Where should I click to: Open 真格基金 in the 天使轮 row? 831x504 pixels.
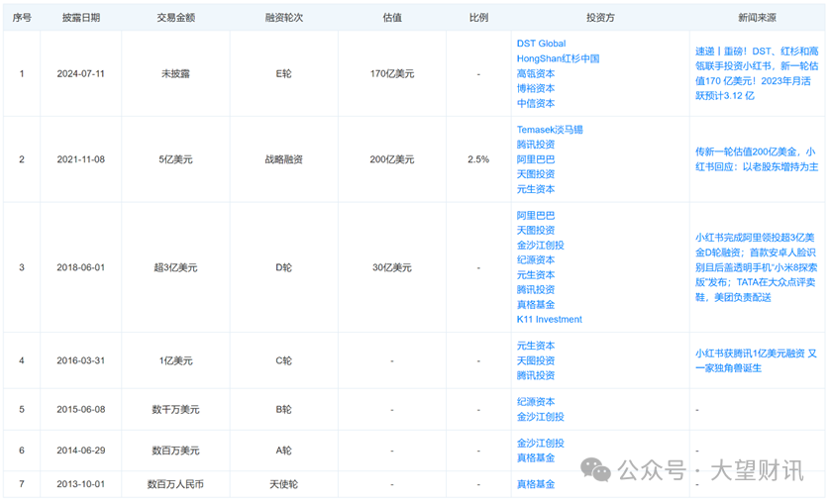tap(536, 484)
